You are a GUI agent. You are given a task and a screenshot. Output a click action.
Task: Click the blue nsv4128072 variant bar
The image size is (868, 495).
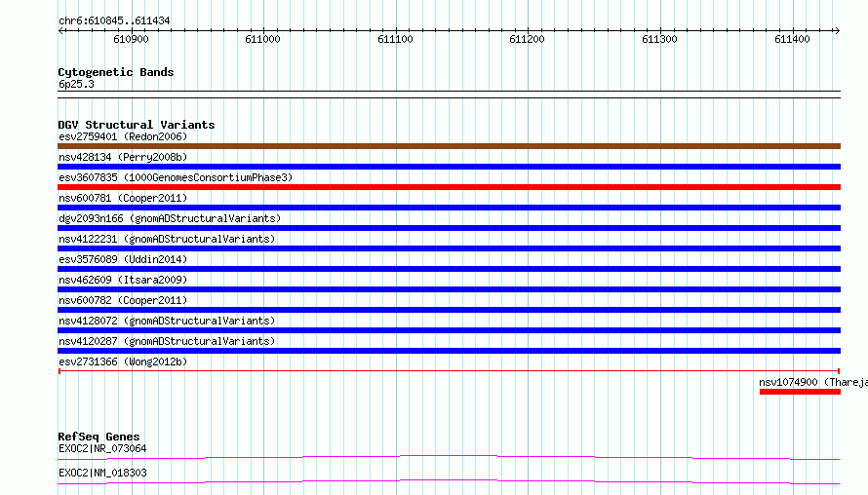(x=449, y=330)
